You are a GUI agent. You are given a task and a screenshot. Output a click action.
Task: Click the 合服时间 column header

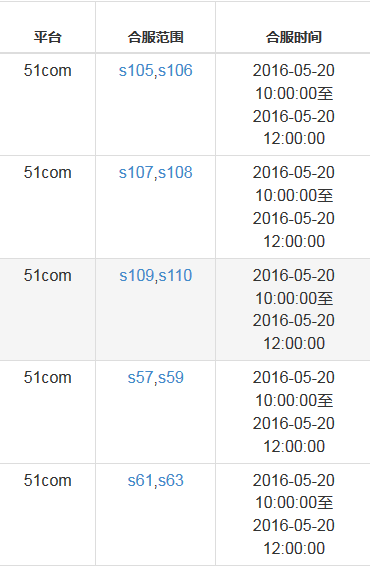293,37
